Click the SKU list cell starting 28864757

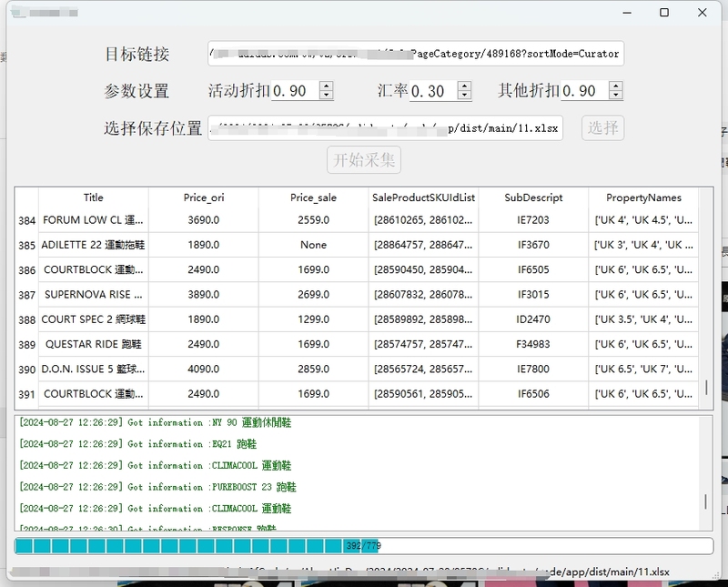(x=423, y=245)
